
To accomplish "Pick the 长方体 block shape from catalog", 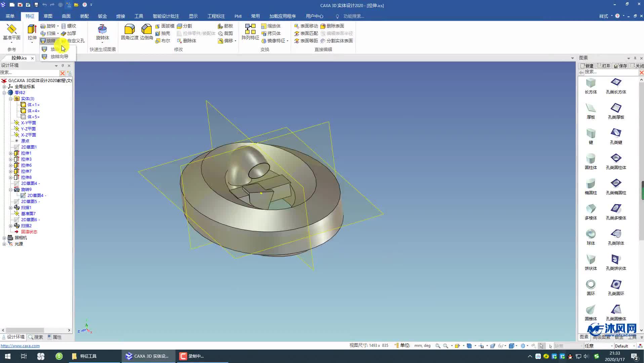I will 591,86.
